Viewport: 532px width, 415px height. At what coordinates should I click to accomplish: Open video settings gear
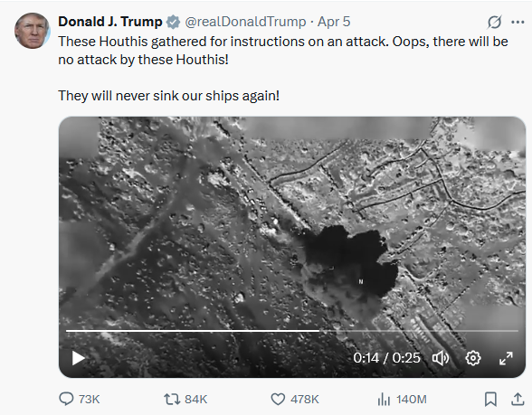coord(473,358)
